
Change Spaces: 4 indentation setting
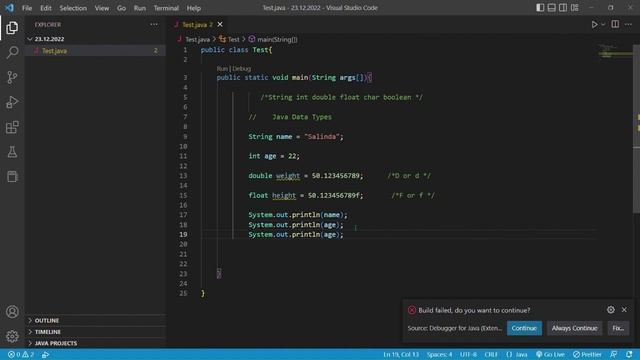coord(439,354)
